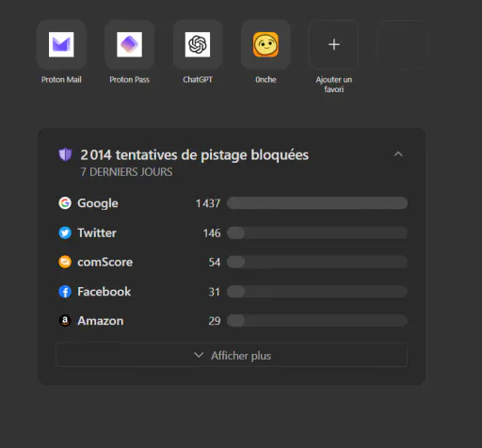Click the Amazon tracker name
This screenshot has height=448, width=482.
(100, 321)
